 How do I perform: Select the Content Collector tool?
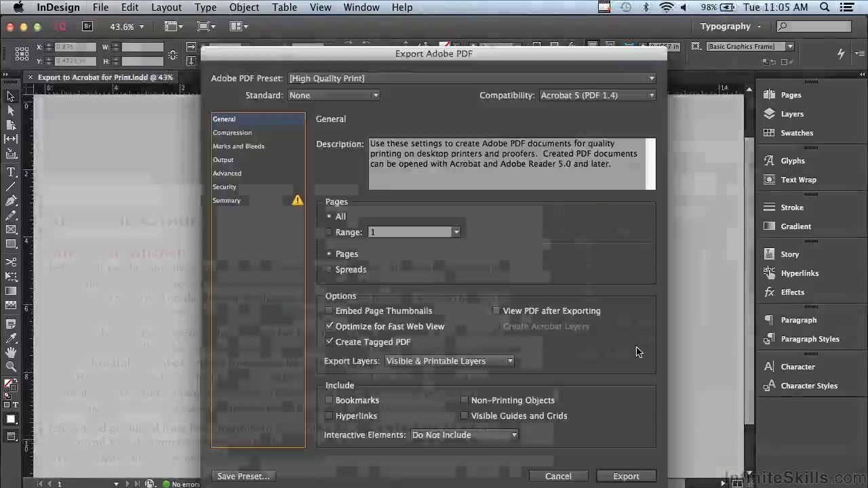point(11,155)
